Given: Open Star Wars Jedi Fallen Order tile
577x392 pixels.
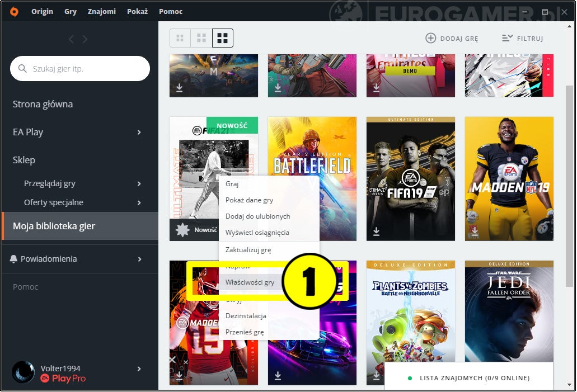Looking at the screenshot, I should pyautogui.click(x=509, y=311).
